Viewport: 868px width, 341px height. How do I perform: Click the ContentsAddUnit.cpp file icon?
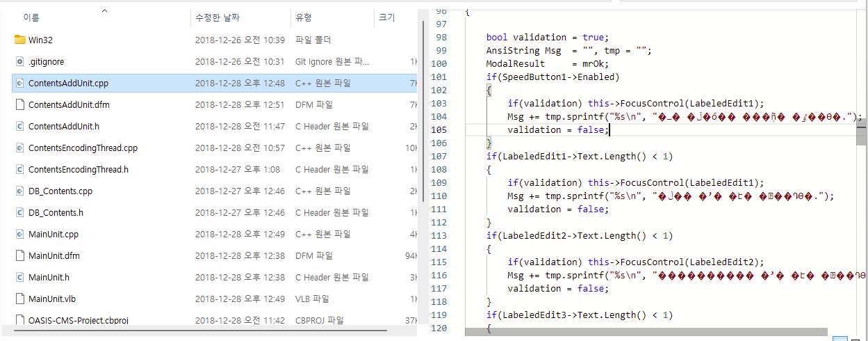click(x=19, y=83)
